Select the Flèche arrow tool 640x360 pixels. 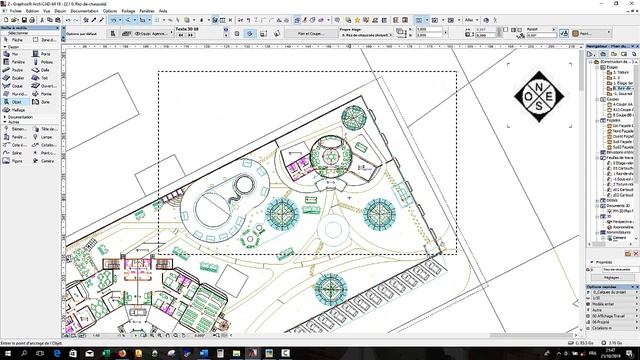(13, 40)
